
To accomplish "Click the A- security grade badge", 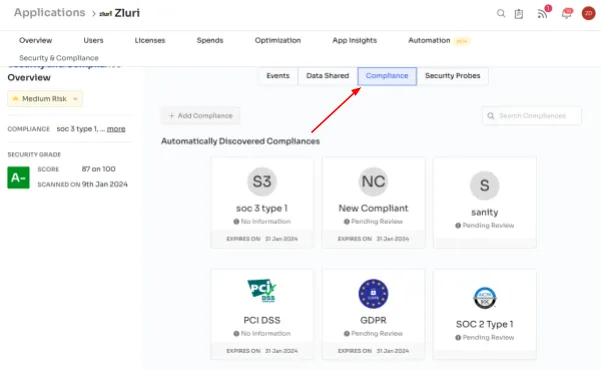I will point(18,178).
